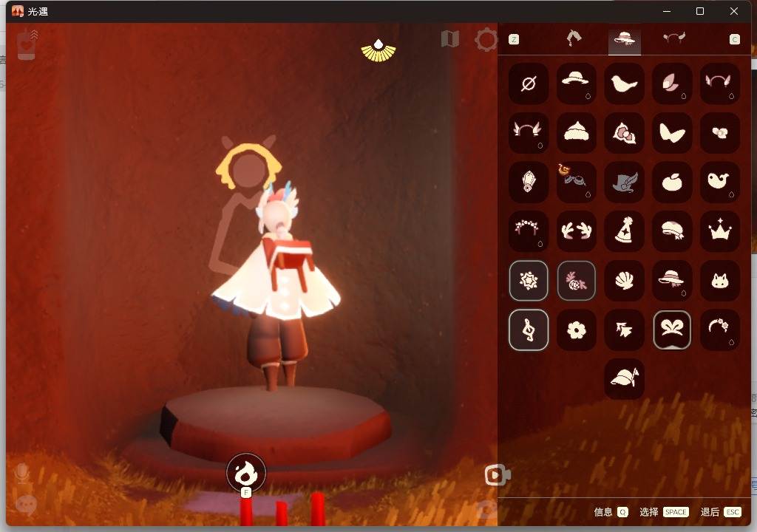Image resolution: width=757 pixels, height=532 pixels.
Task: Pick the knitted beanie hat
Action: (x=576, y=133)
